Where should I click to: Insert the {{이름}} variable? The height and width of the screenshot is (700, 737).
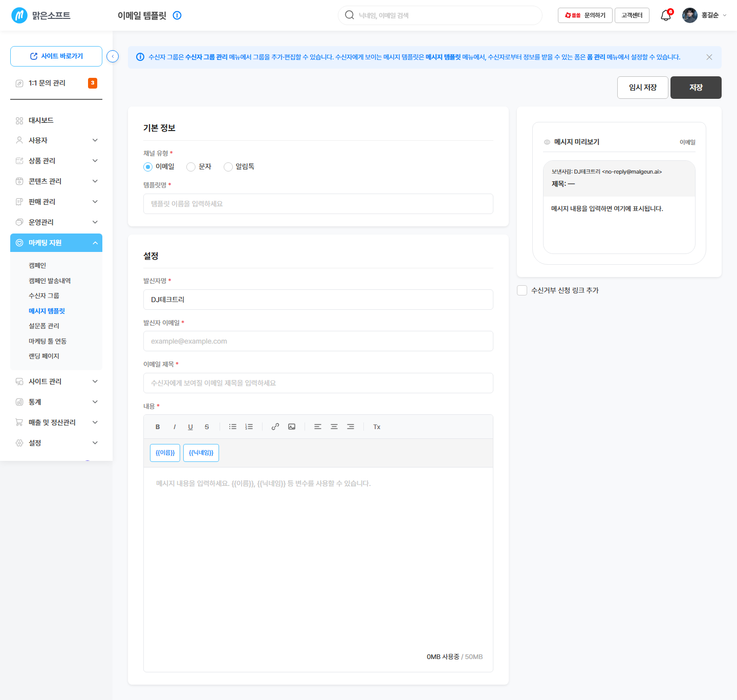coord(165,453)
